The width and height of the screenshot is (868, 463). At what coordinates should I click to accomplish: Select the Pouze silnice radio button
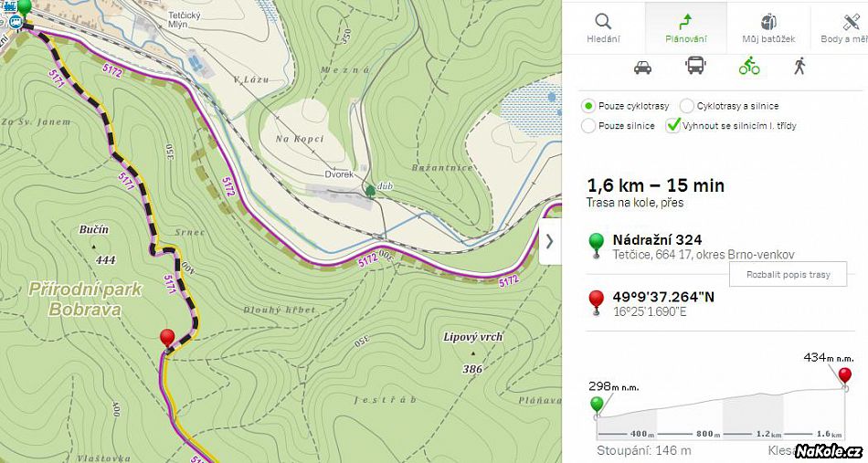[x=588, y=126]
